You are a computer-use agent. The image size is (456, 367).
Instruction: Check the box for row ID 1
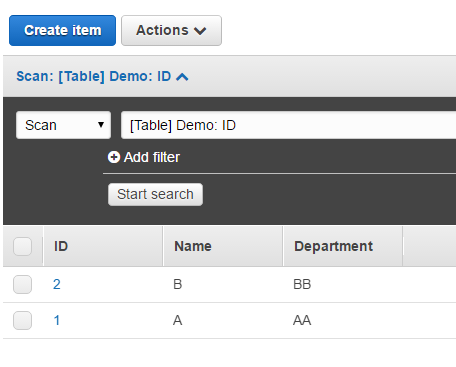click(x=22, y=320)
